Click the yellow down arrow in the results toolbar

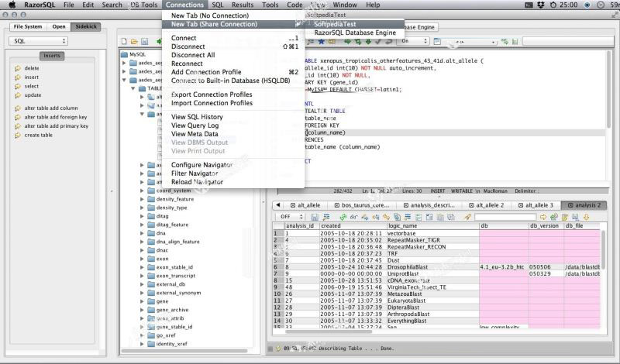586,217
